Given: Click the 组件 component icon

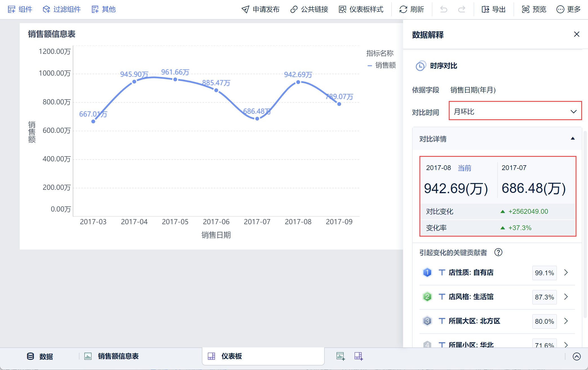Looking at the screenshot, I should (12, 10).
